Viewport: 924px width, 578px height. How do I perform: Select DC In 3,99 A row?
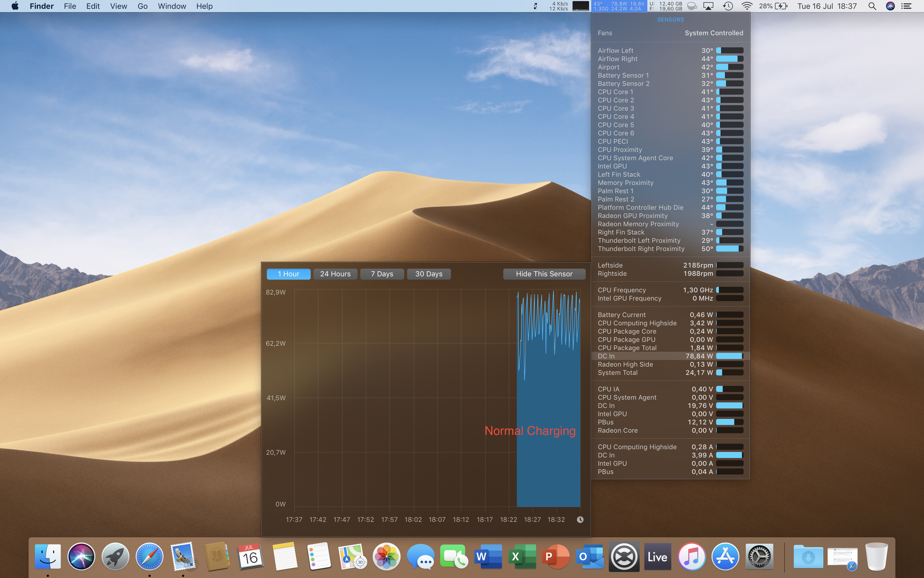(670, 455)
